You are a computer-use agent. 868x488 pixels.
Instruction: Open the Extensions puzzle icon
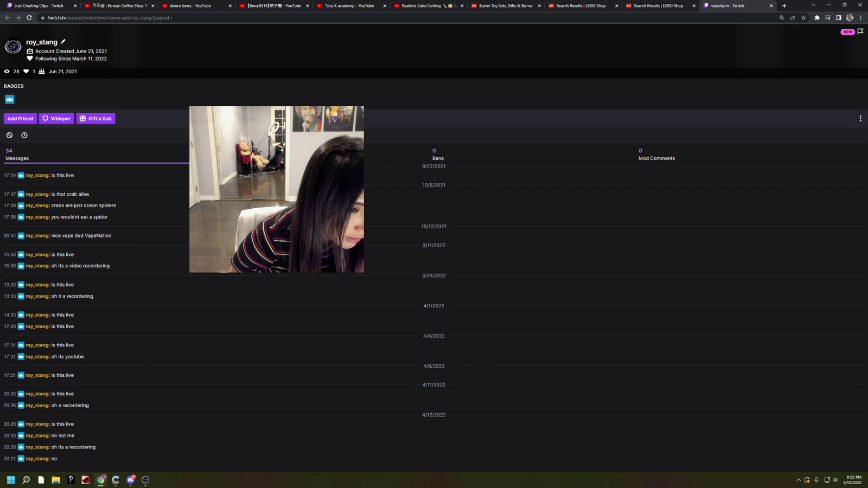pyautogui.click(x=817, y=17)
